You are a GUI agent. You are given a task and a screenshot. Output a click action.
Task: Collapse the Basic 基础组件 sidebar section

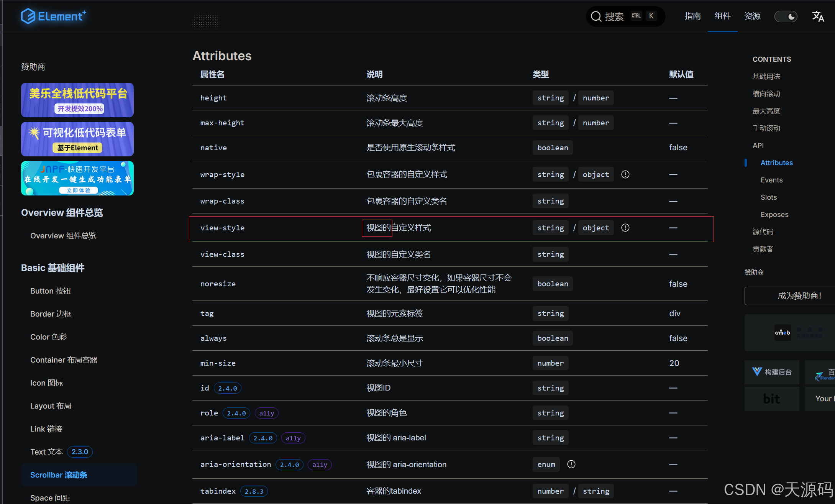click(52, 268)
